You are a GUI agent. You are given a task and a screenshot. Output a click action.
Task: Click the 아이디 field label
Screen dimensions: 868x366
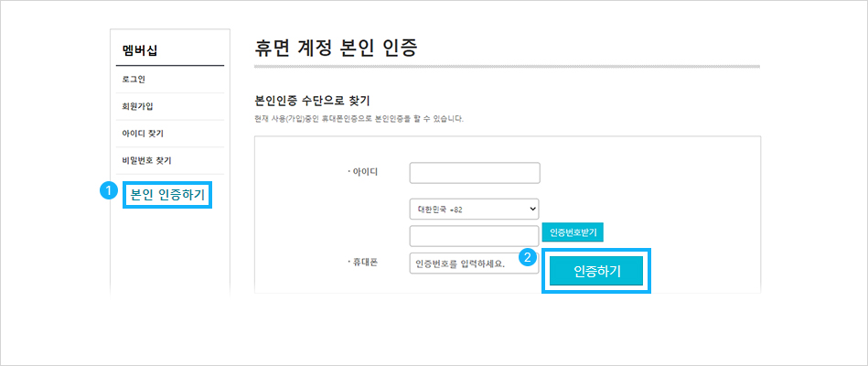point(363,172)
